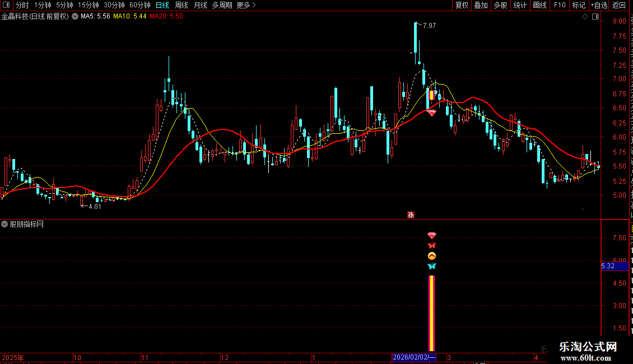
Task: Open the 多周期 multi-period view
Action: click(222, 5)
